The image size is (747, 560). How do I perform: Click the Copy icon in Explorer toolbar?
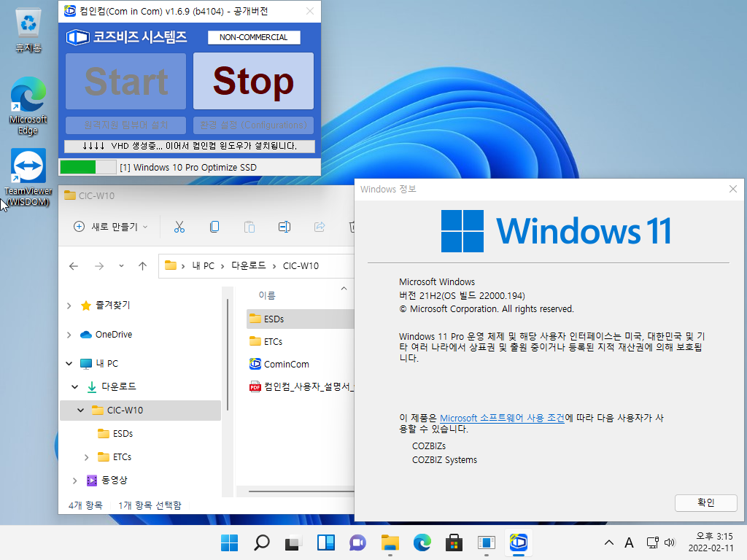click(214, 227)
